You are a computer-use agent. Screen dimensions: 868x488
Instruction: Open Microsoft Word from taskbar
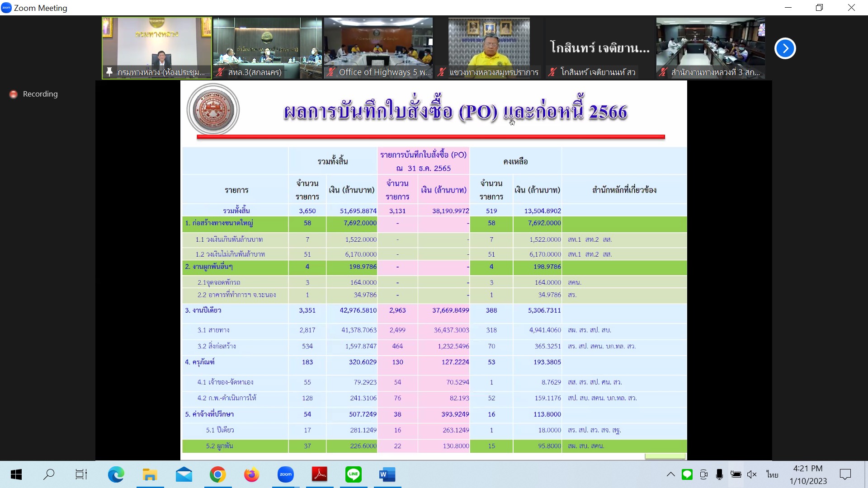(x=387, y=474)
